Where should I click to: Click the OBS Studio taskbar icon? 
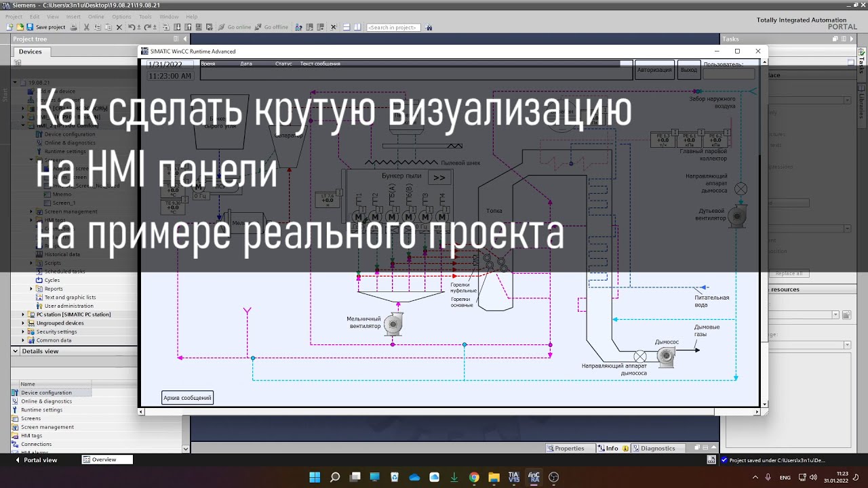pos(554,477)
